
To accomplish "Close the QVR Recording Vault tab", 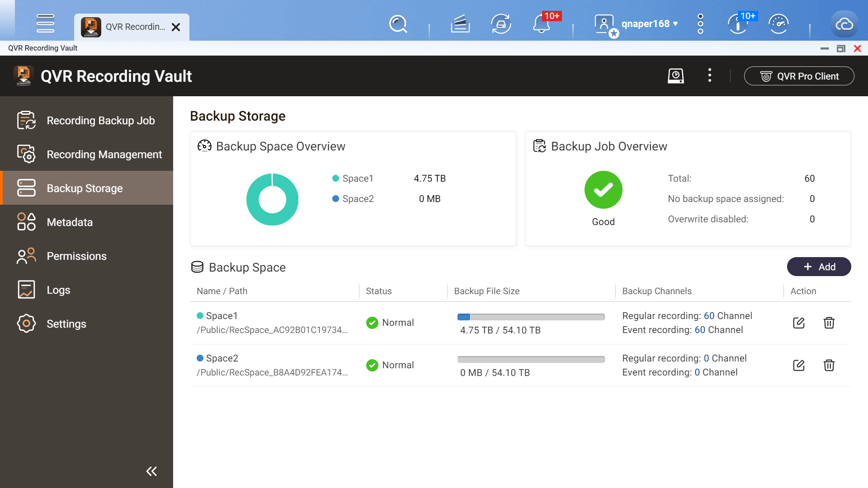I will [x=176, y=27].
